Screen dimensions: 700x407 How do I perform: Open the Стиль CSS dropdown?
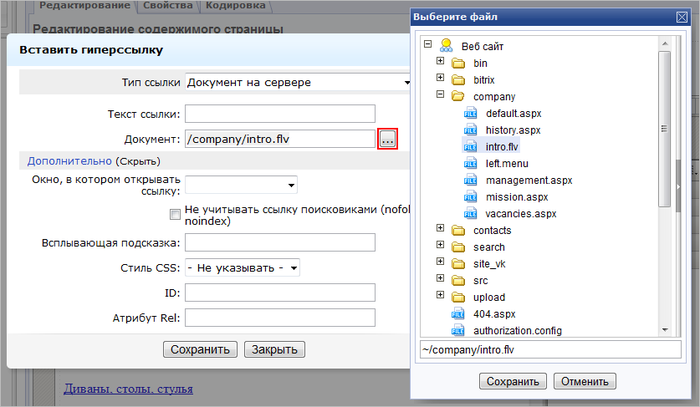pyautogui.click(x=242, y=268)
